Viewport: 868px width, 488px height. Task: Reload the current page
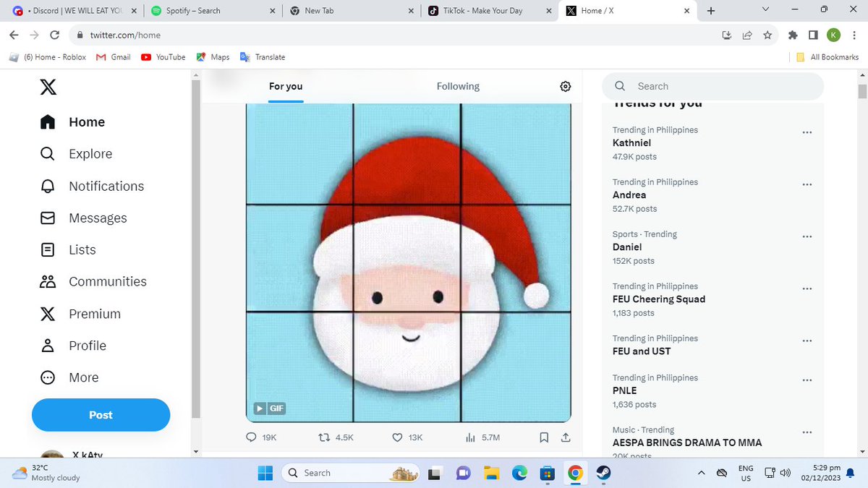click(x=54, y=35)
